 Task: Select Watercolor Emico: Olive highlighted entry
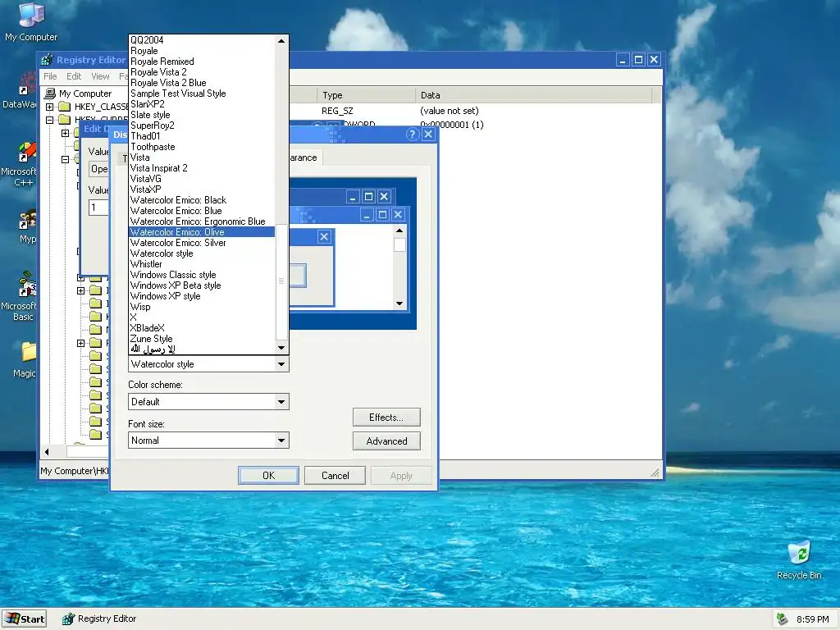[202, 232]
